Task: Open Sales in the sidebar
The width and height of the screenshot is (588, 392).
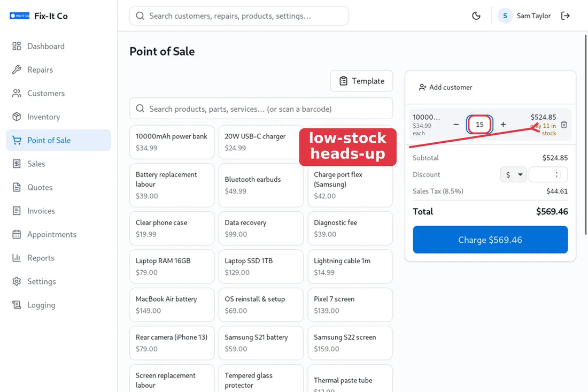Action: [58, 164]
